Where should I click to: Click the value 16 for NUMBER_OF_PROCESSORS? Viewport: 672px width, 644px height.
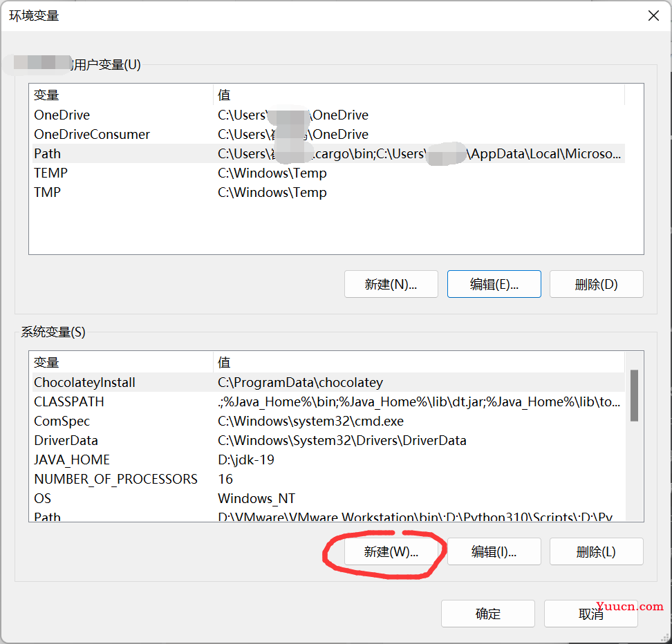click(225, 479)
